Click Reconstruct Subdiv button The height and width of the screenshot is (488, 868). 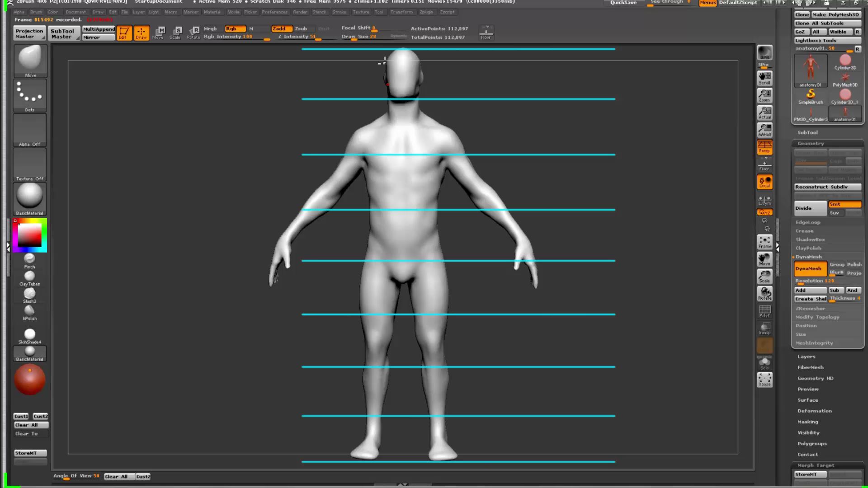coord(827,187)
